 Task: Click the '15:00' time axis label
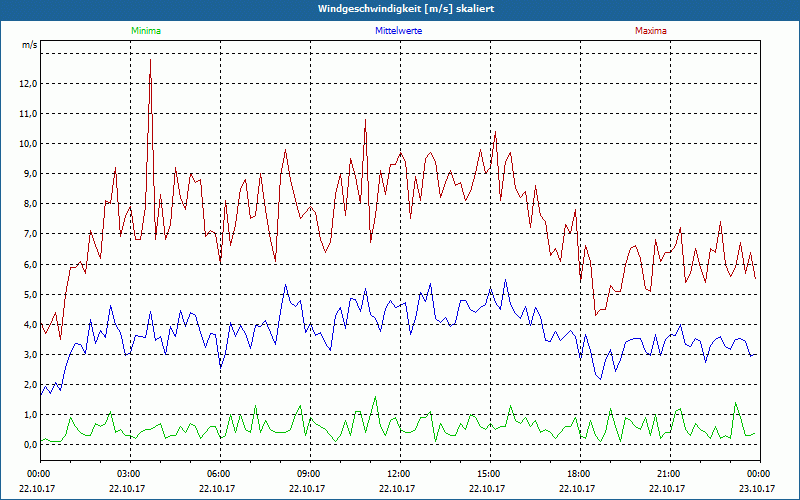point(490,474)
